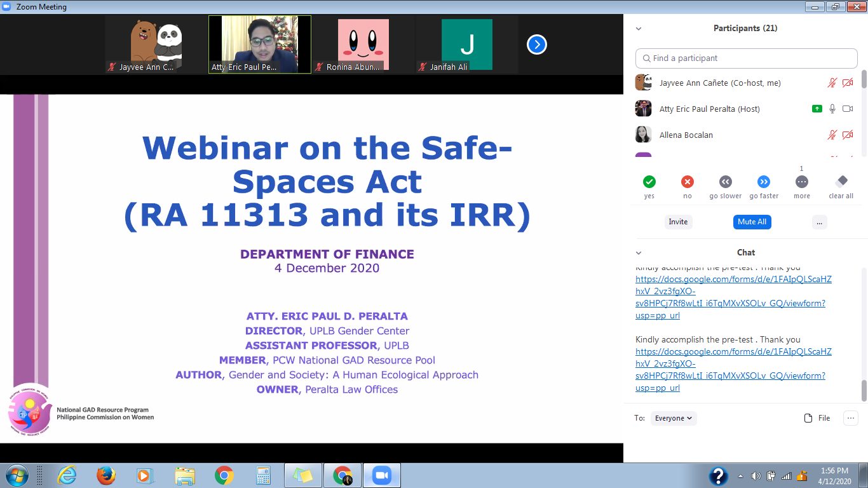Select Janifah Ali video thumbnail
868x488 pixels.
(x=467, y=44)
